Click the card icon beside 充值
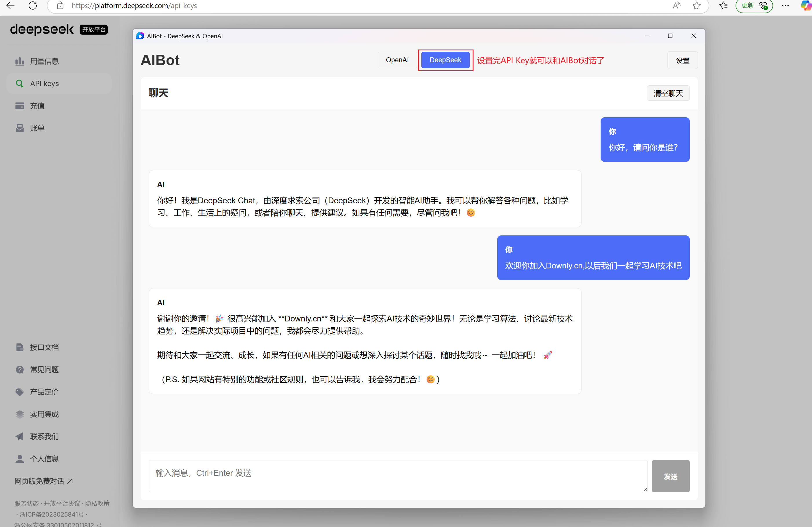812x527 pixels. tap(20, 106)
